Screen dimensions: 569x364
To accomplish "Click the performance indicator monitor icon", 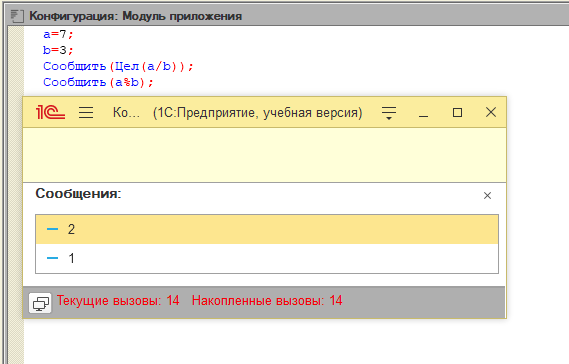I will coord(40,303).
